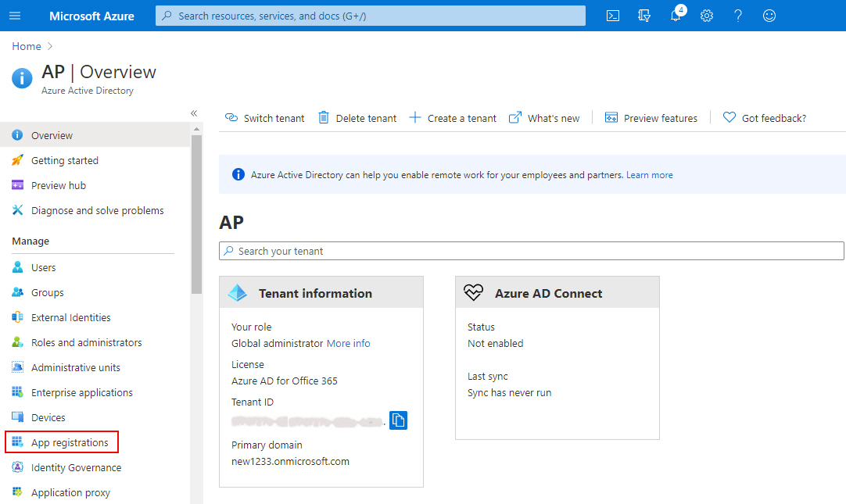Click the Preview hub purple icon

coord(17,185)
